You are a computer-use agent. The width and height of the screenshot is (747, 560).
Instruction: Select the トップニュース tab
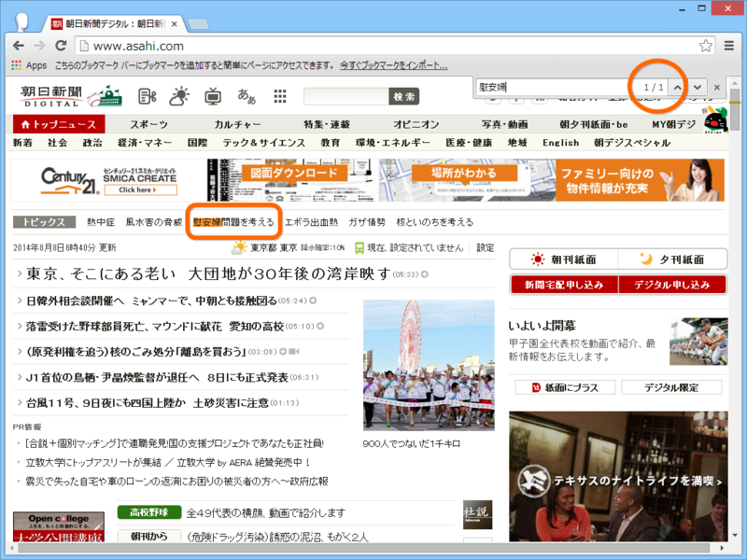pyautogui.click(x=59, y=124)
